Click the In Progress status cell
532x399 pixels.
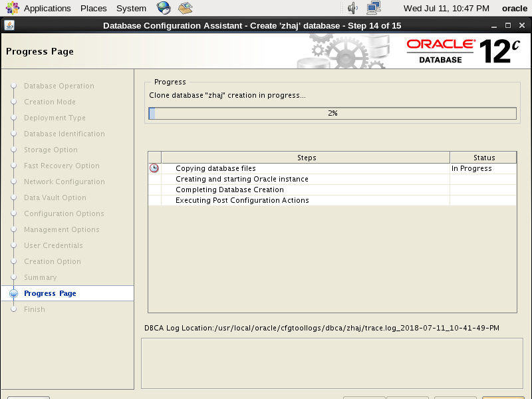pos(483,168)
